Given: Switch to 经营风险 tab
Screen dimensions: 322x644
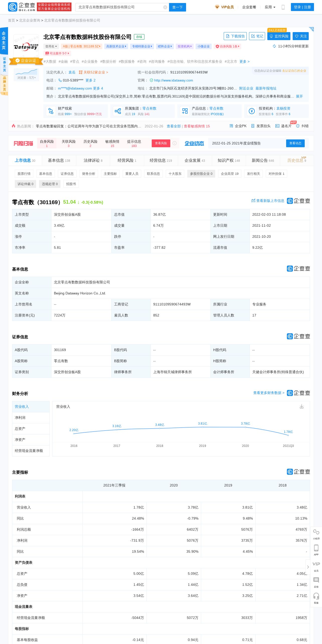Looking at the screenshot, I should click(x=127, y=160).
